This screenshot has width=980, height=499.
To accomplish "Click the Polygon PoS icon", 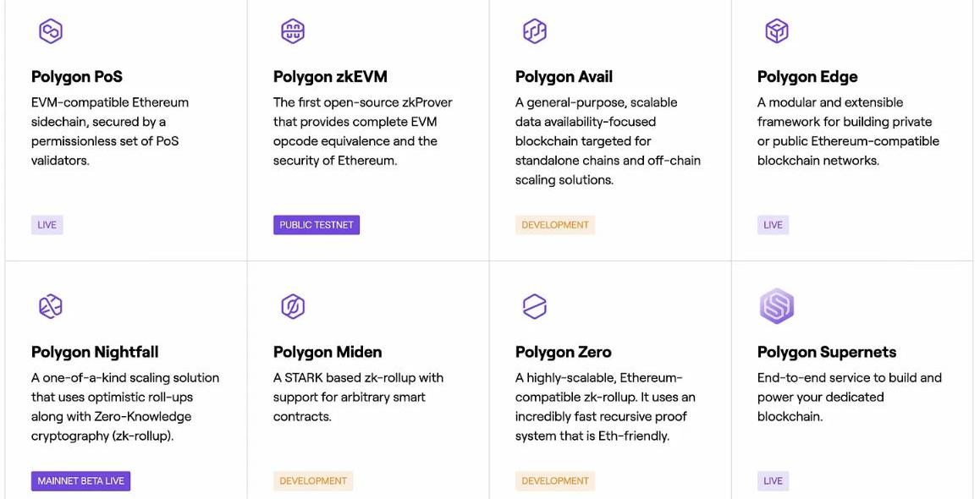I will (x=51, y=31).
